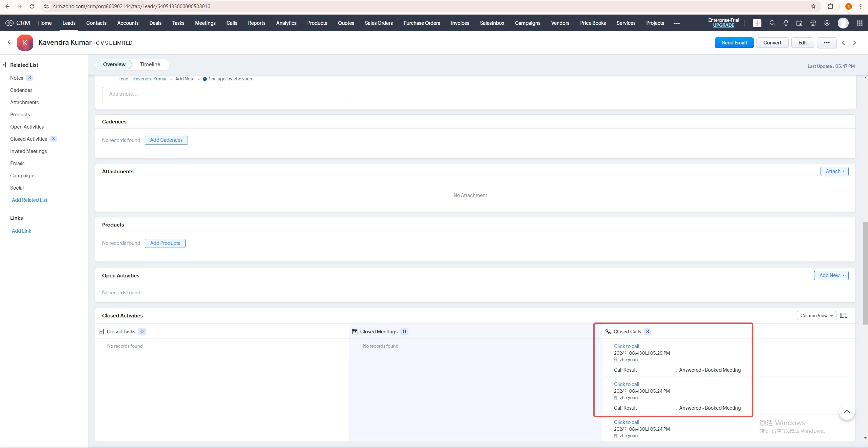Jump to Social in Related List

coord(17,188)
